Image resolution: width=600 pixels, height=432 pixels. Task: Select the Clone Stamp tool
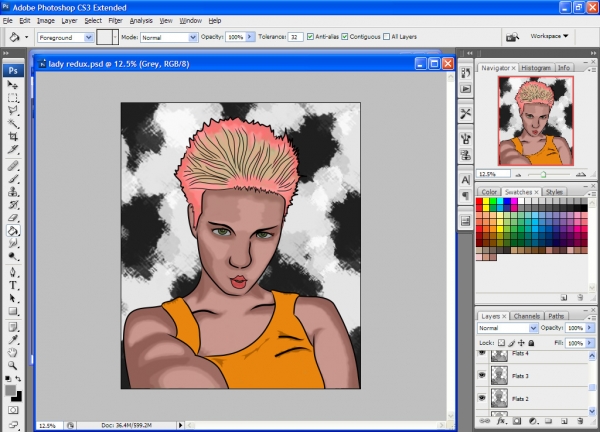tap(13, 191)
